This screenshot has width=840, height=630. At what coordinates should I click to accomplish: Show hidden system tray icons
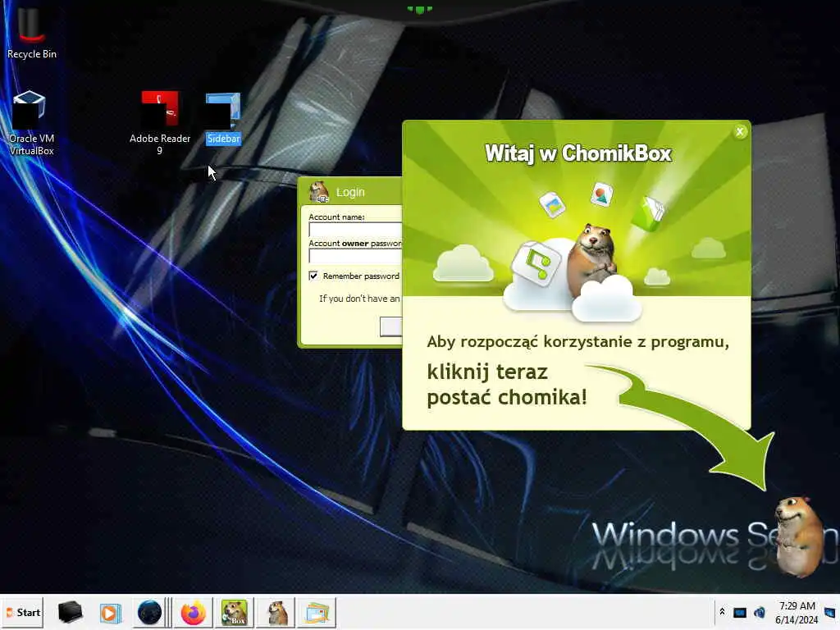722,611
